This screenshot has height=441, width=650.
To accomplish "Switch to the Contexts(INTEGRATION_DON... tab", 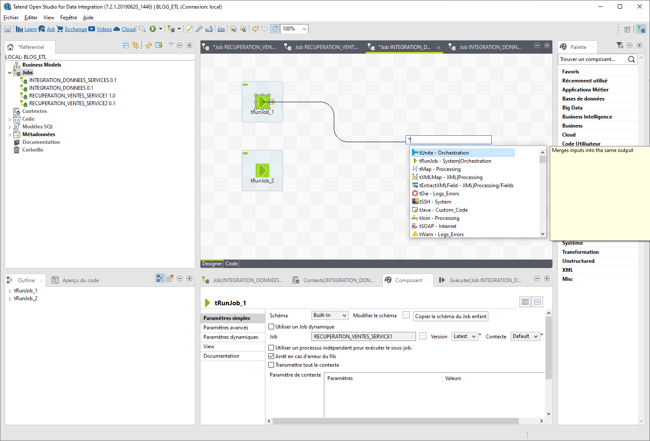I will click(334, 280).
